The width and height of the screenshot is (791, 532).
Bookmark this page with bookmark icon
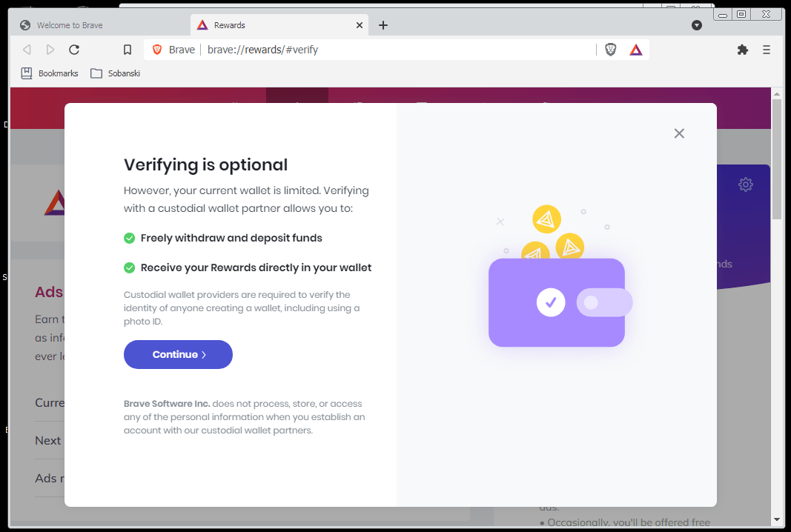(127, 50)
